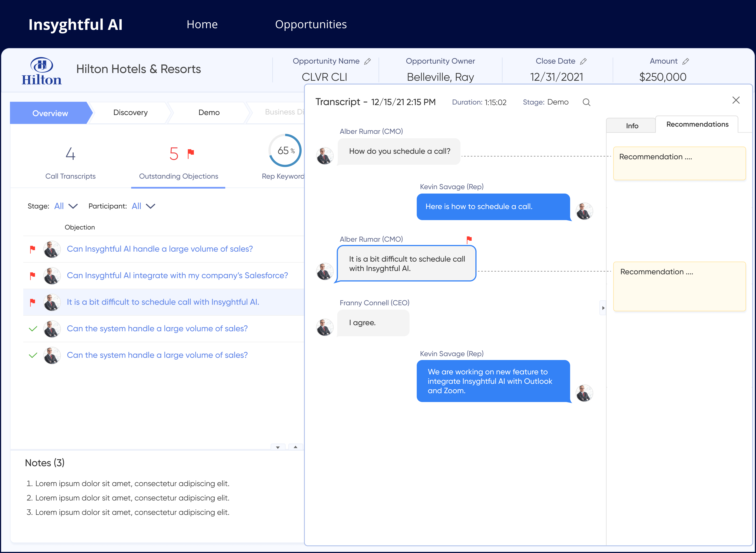Open objection about difficult call scheduling

click(163, 302)
